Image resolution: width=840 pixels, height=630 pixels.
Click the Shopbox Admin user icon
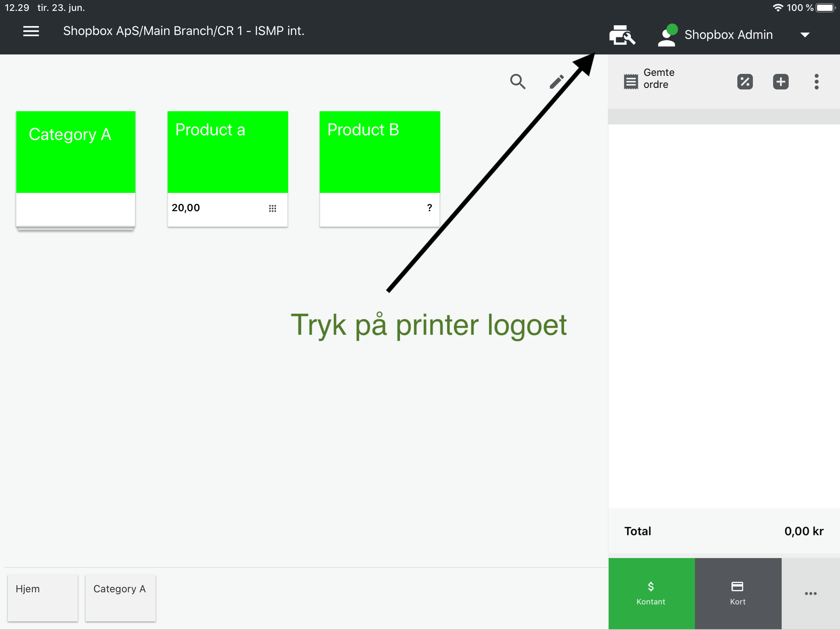click(668, 35)
